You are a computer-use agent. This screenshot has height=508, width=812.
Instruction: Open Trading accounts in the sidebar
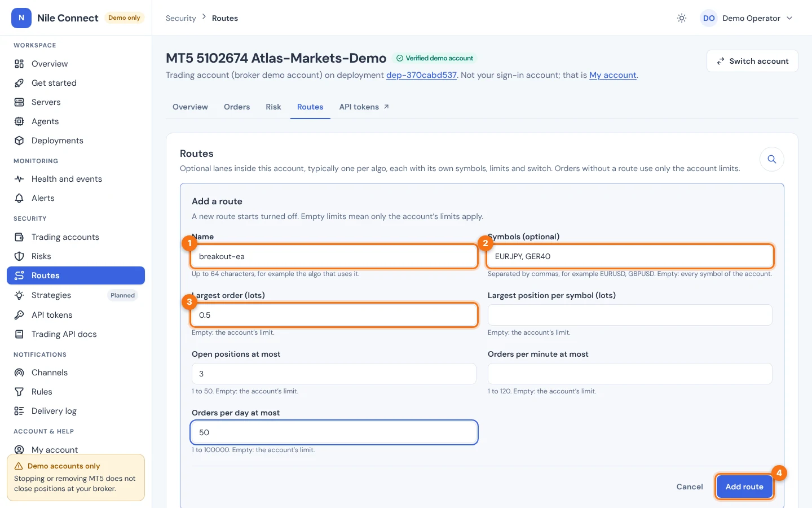(76, 237)
